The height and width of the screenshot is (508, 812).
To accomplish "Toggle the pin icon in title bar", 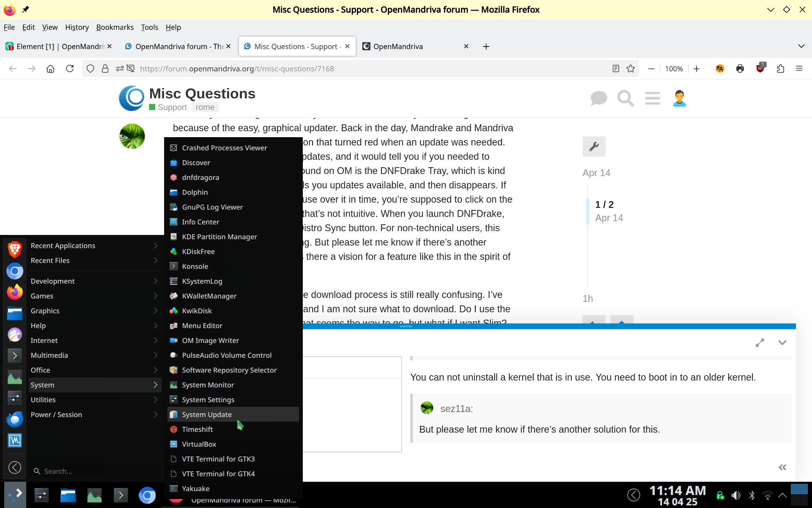I will tap(25, 9).
